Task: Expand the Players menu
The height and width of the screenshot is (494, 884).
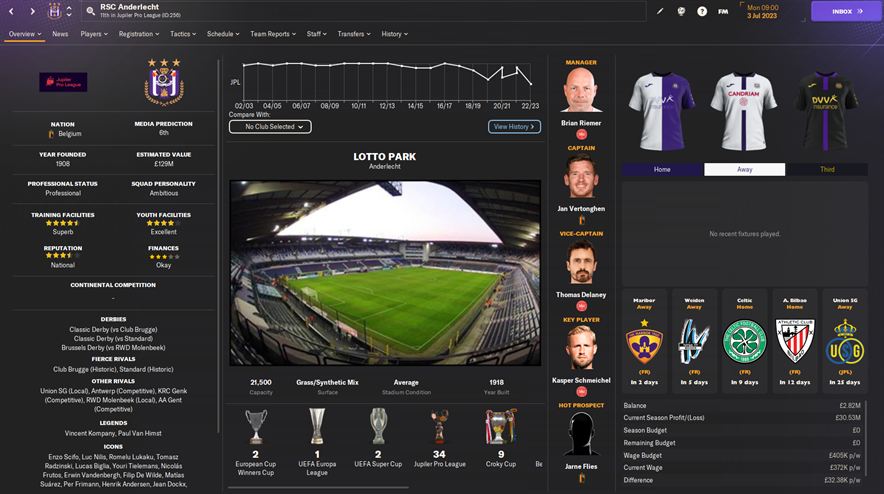Action: point(94,34)
